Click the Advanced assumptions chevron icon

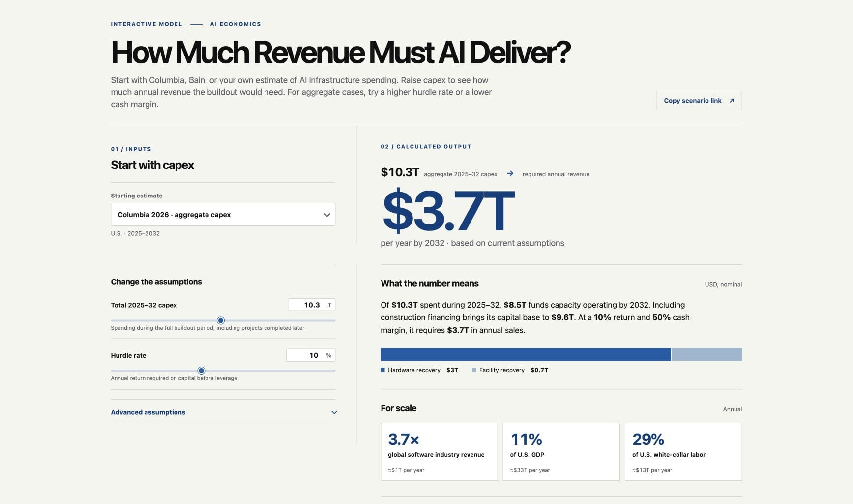click(x=334, y=412)
